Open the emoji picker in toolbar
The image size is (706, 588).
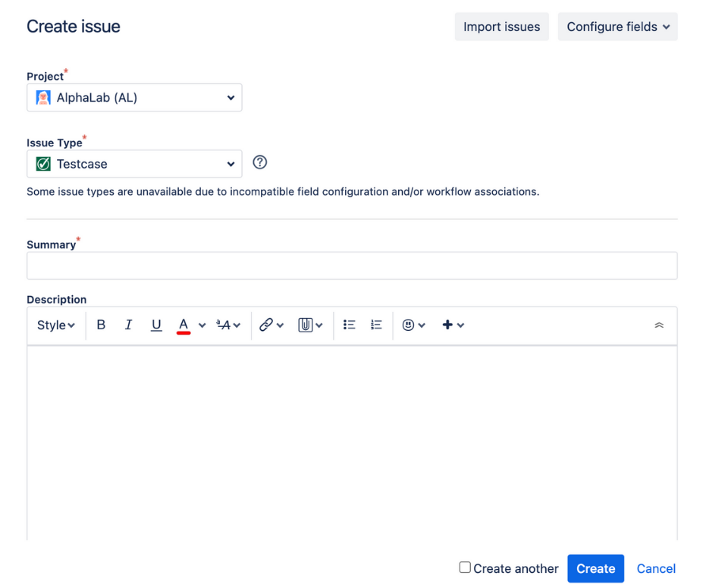click(413, 325)
